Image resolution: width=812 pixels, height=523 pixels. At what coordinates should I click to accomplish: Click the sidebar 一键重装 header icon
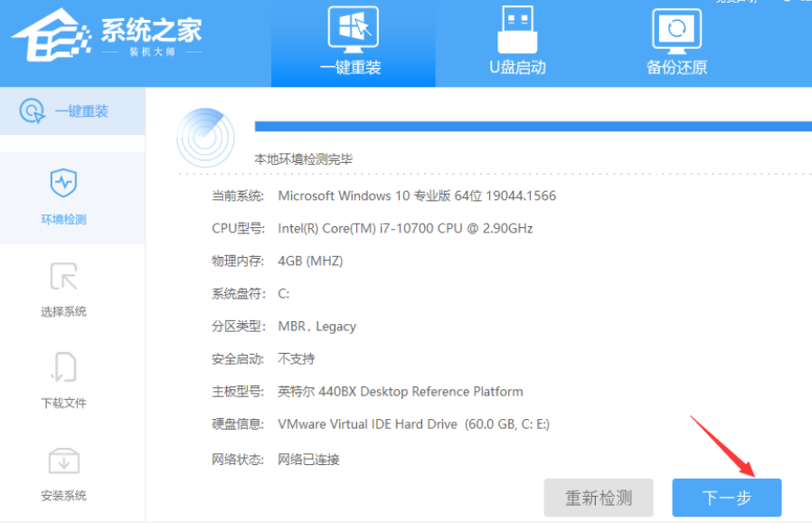[x=33, y=111]
